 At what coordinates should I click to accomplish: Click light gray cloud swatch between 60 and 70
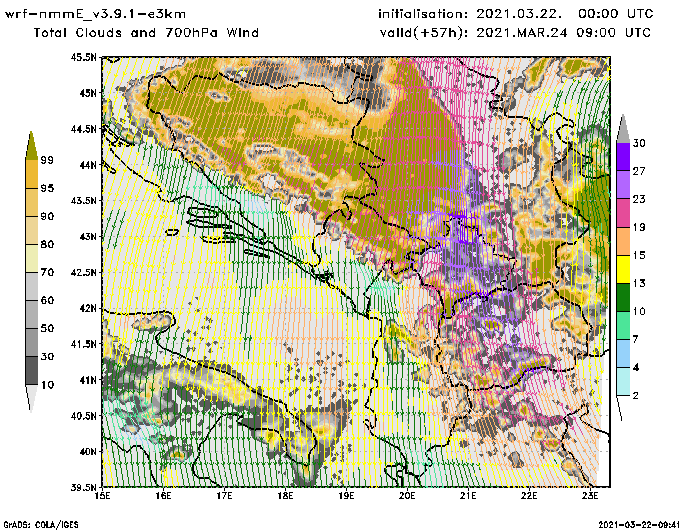(31, 287)
